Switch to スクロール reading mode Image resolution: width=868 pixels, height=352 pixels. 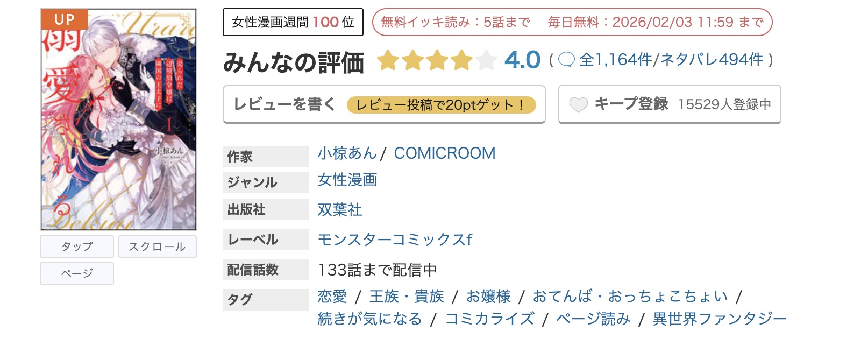(x=157, y=246)
